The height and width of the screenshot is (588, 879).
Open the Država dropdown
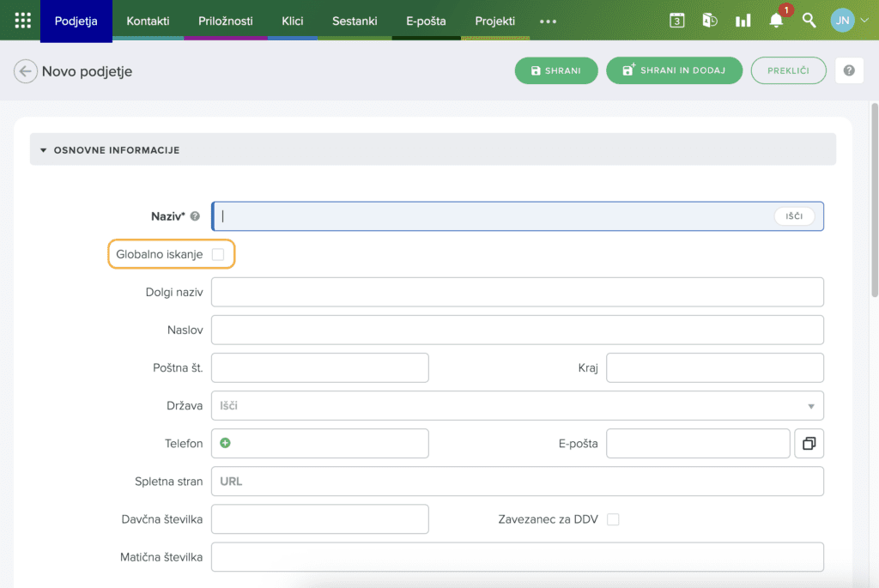pos(517,406)
